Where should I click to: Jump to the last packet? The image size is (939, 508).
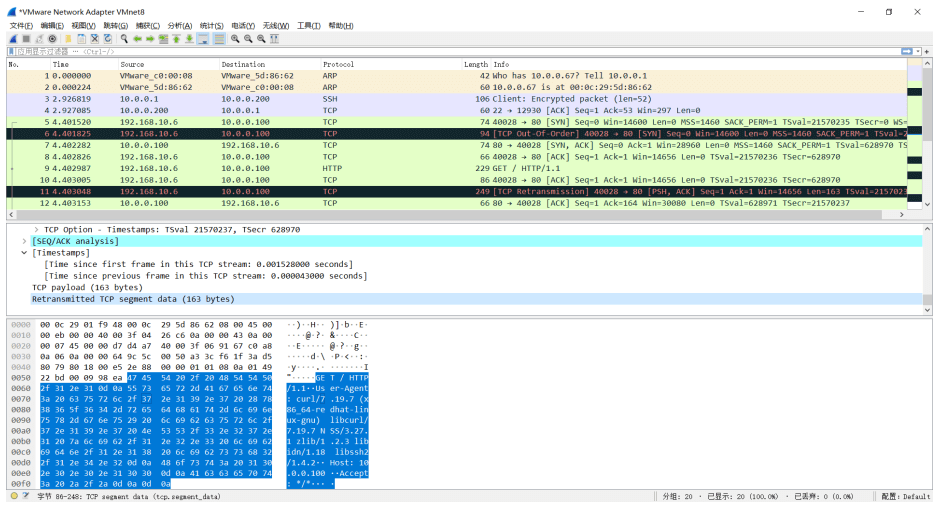[189, 39]
